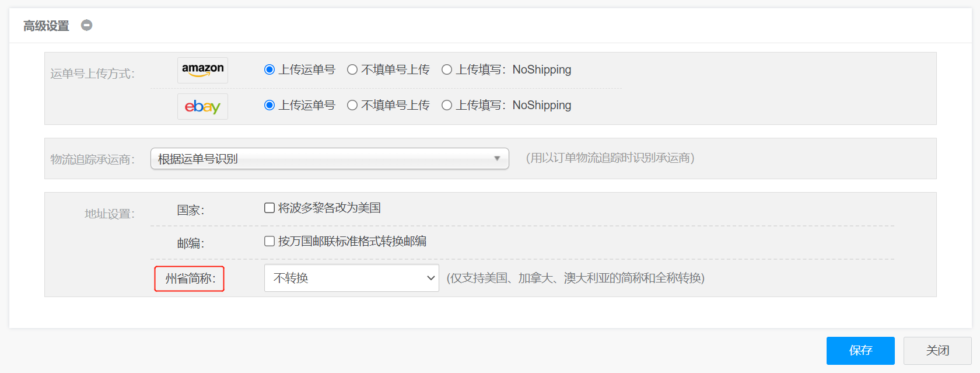Open the 不转换 state abbreviation dropdown
This screenshot has height=373, width=980.
(352, 278)
